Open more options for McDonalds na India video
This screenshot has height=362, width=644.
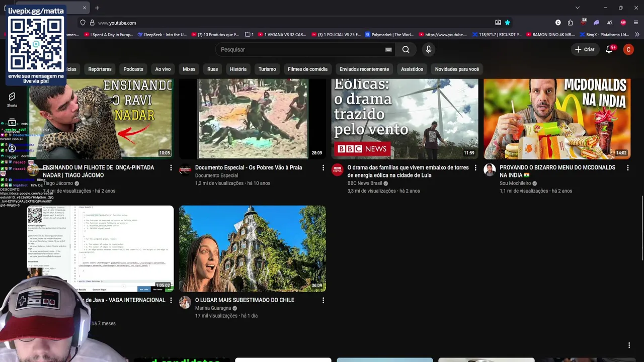[x=627, y=167]
